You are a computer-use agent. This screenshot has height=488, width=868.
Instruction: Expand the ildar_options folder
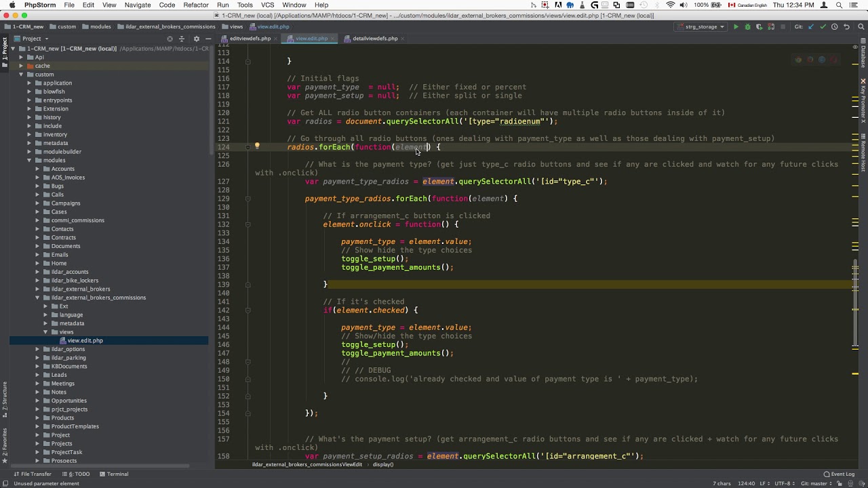point(38,349)
